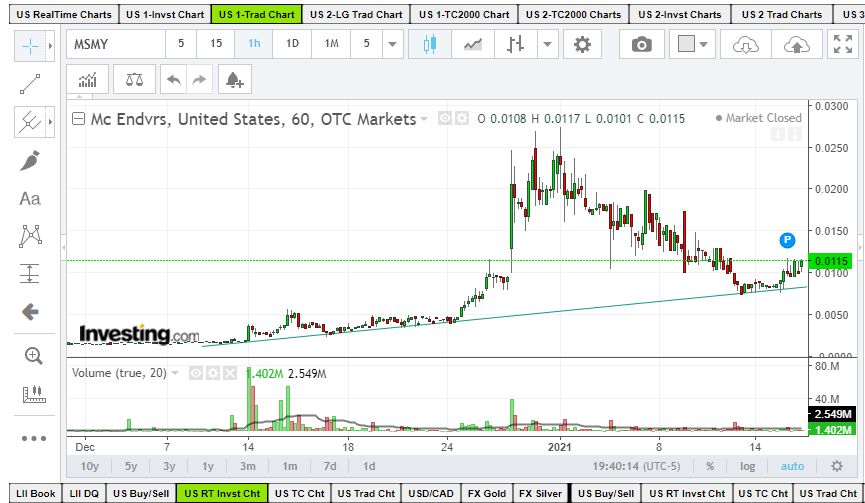865x503 pixels.
Task: Take a chart snapshot with camera icon
Action: (642, 44)
